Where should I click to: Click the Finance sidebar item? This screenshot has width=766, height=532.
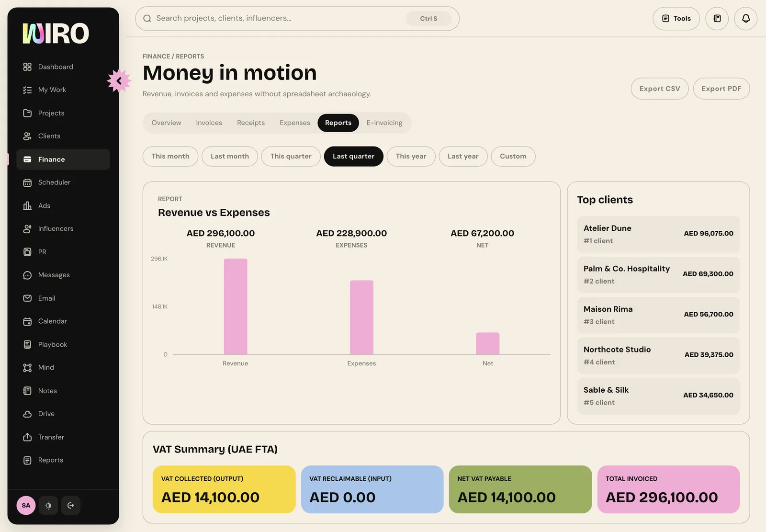tap(63, 159)
